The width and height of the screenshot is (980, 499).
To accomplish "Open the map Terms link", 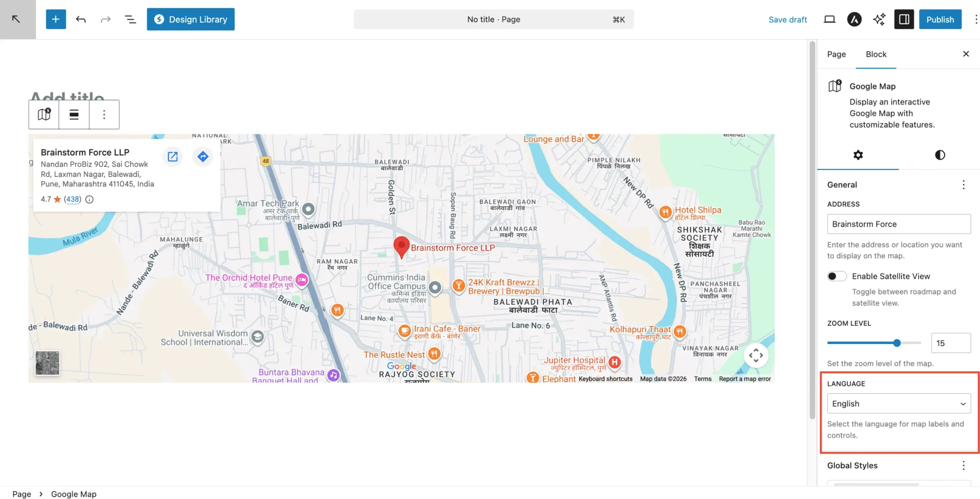I will (702, 378).
